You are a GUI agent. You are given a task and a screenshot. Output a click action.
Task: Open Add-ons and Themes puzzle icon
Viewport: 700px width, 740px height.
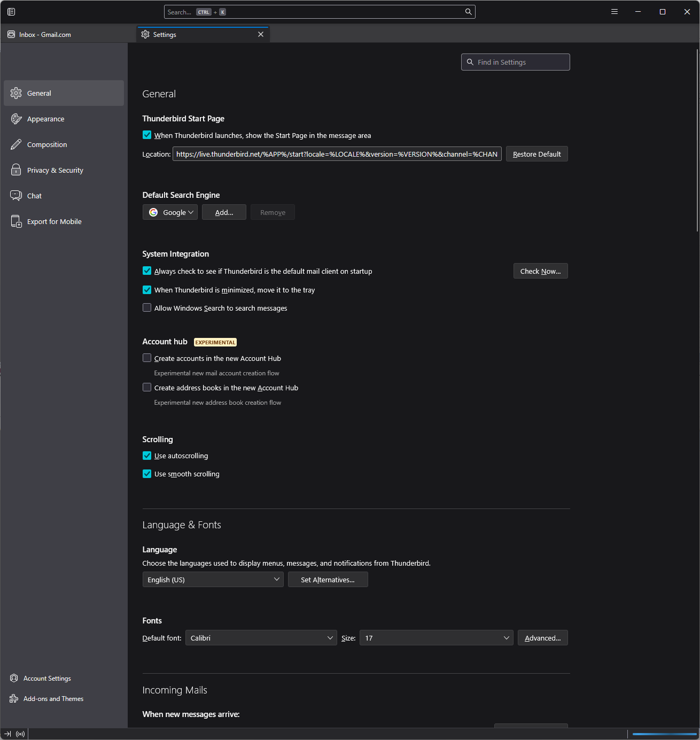14,699
